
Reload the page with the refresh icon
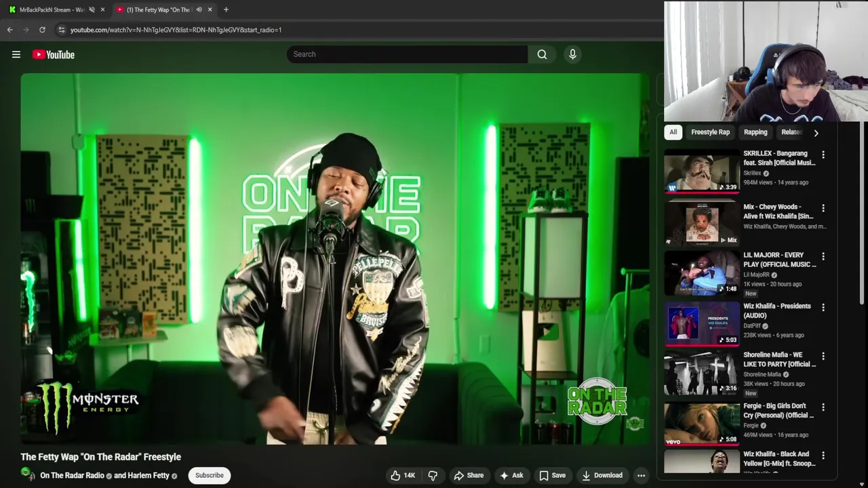click(42, 30)
